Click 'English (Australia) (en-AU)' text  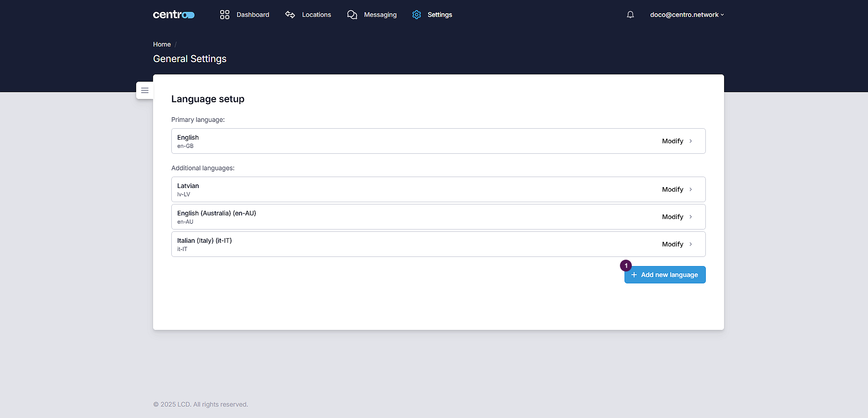tap(217, 213)
